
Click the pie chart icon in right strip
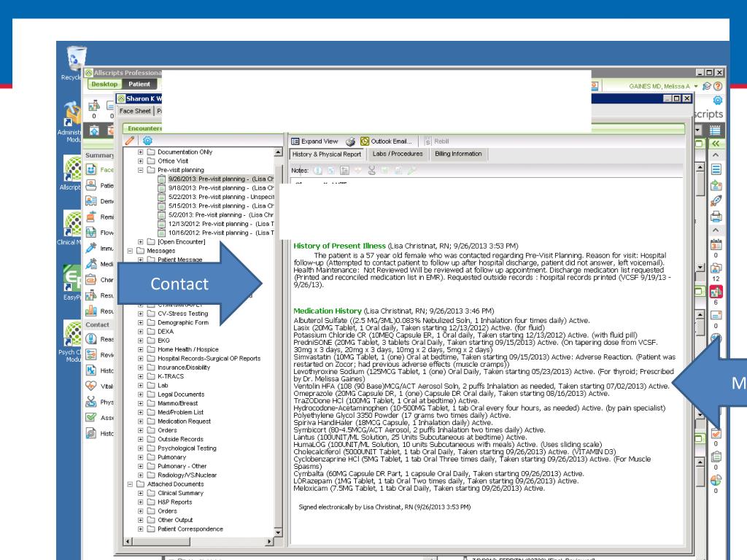point(716,480)
